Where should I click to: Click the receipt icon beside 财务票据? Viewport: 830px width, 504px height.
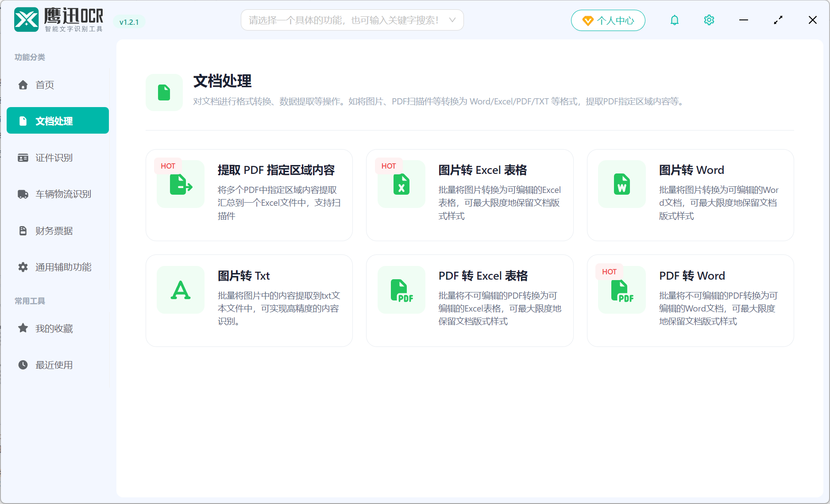[23, 231]
